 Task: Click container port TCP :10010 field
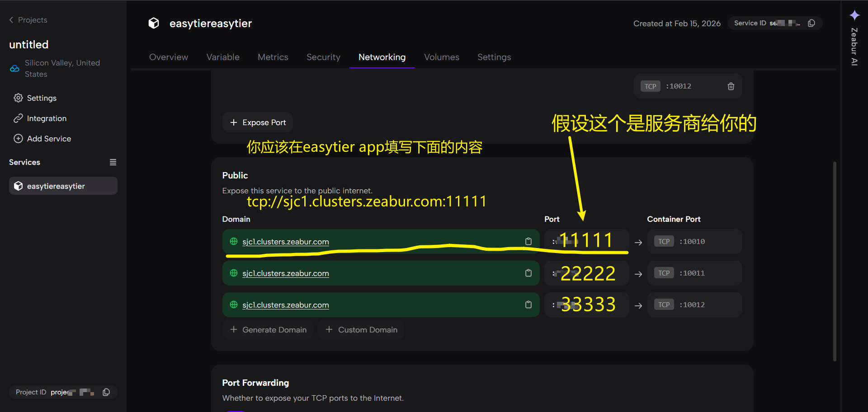[x=694, y=242]
